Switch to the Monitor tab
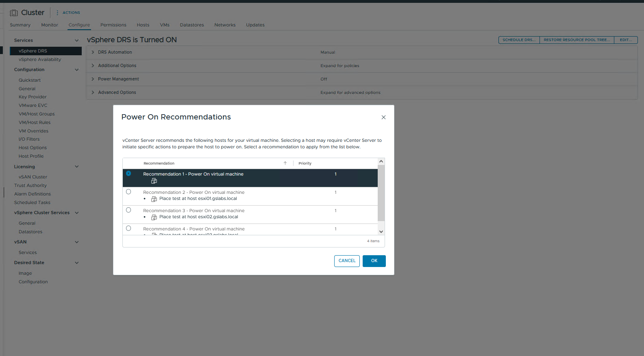This screenshot has width=644, height=356. pyautogui.click(x=50, y=25)
